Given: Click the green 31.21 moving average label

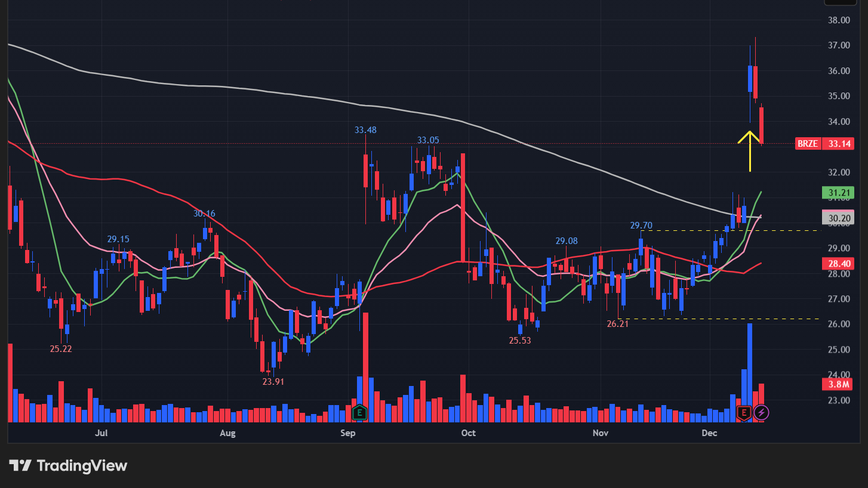Looking at the screenshot, I should (x=838, y=193).
